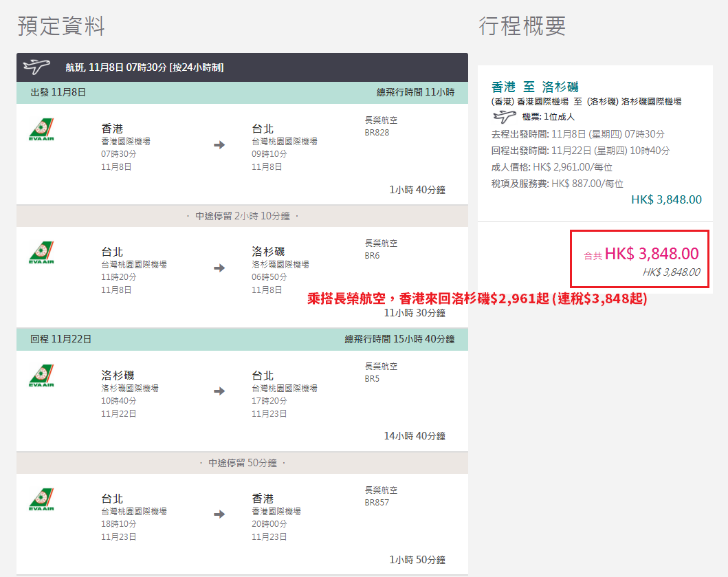The width and height of the screenshot is (728, 577).
Task: Click arrival time 20時00分 in 香港
Action: click(269, 523)
